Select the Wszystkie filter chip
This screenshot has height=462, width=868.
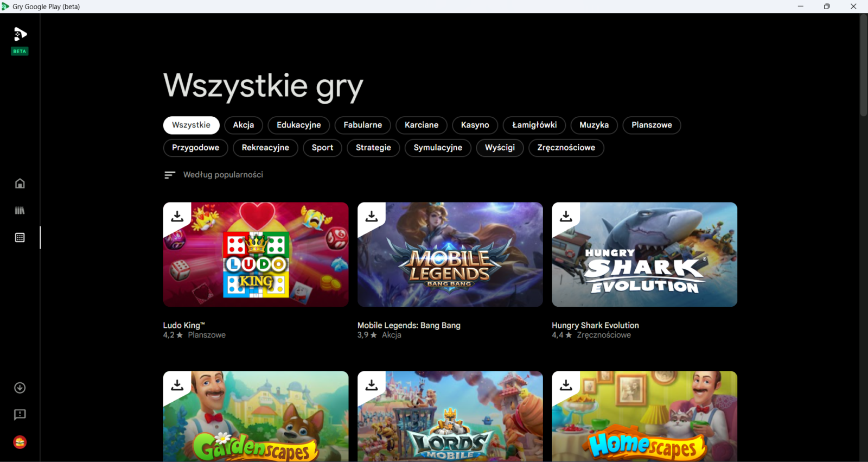pos(191,125)
